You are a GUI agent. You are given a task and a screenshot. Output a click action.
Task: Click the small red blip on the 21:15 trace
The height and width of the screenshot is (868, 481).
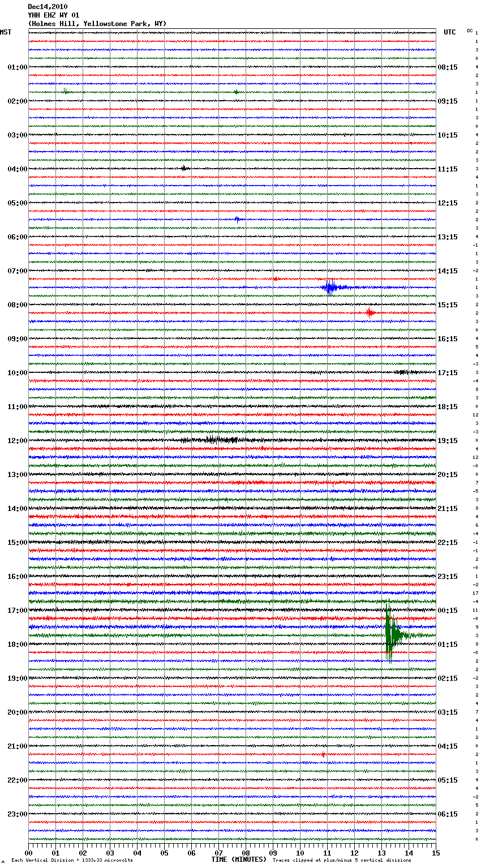323,754
